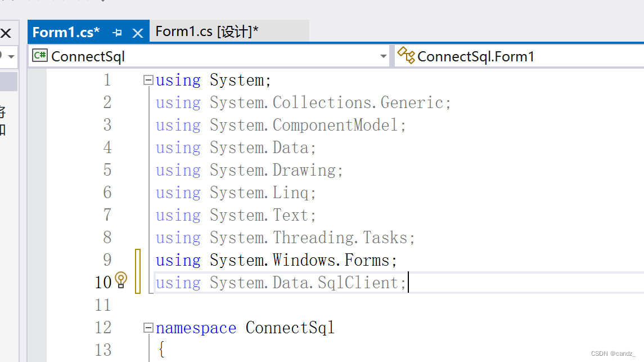Close the left side panel
Viewport: 644px width, 362px height.
(x=6, y=33)
